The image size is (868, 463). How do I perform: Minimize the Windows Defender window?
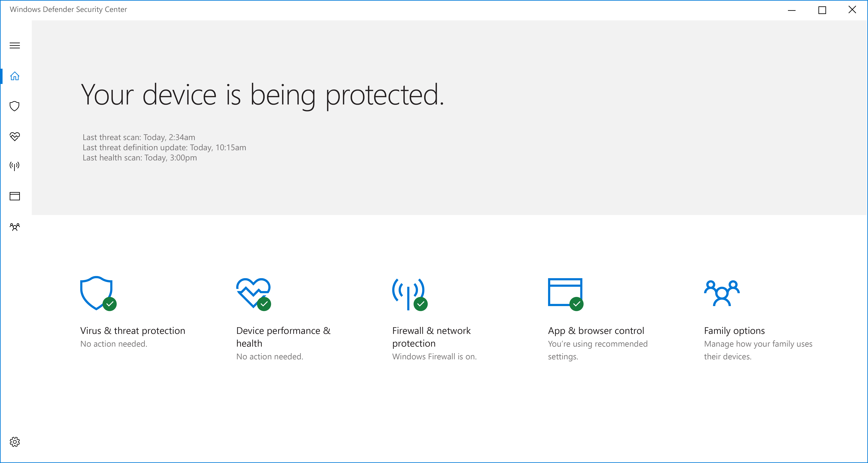(x=792, y=10)
